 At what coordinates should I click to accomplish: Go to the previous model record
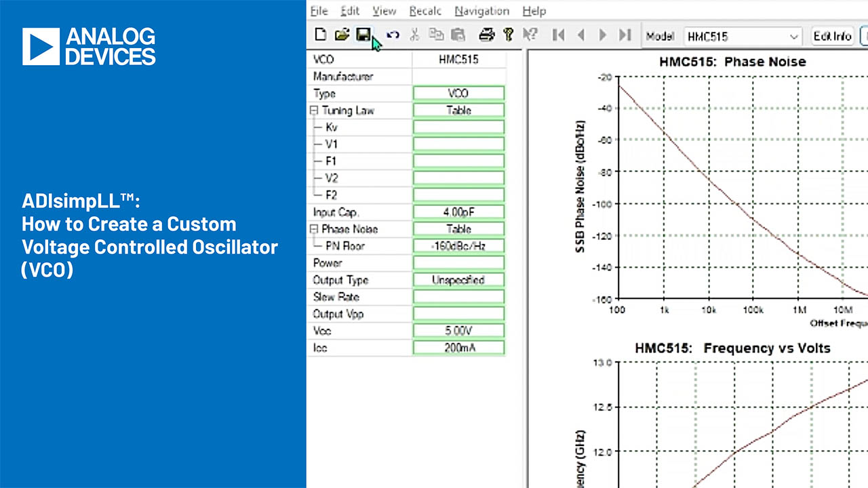(x=580, y=35)
